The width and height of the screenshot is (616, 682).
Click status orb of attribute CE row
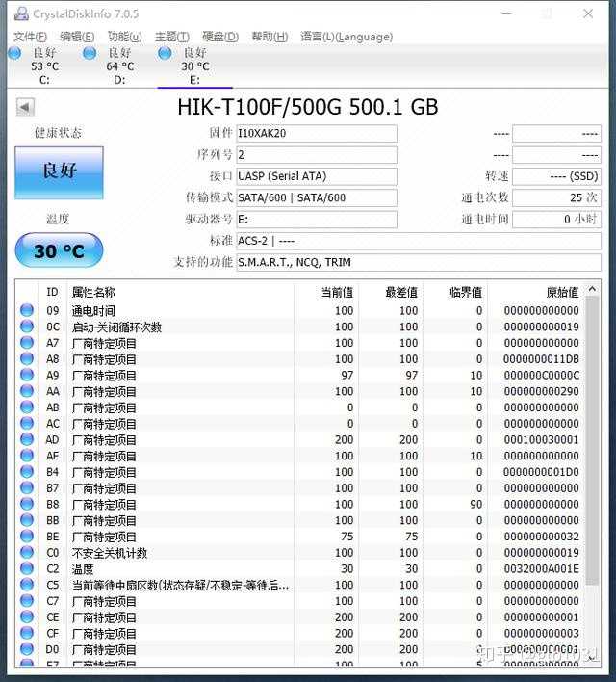[27, 616]
